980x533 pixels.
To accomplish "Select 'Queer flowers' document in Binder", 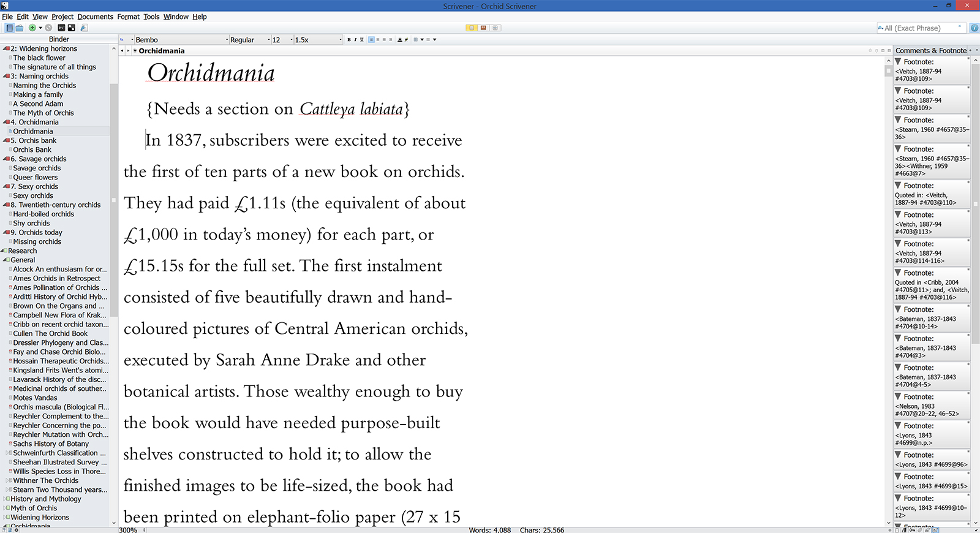I will (36, 177).
